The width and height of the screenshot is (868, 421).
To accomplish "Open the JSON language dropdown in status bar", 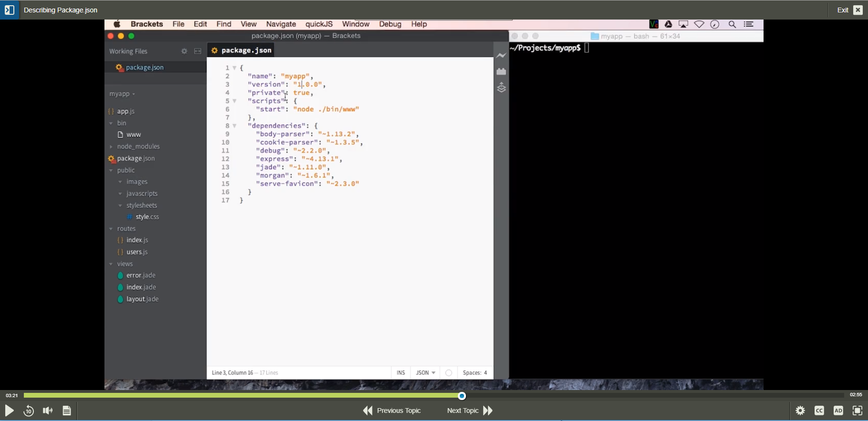I will (x=425, y=373).
